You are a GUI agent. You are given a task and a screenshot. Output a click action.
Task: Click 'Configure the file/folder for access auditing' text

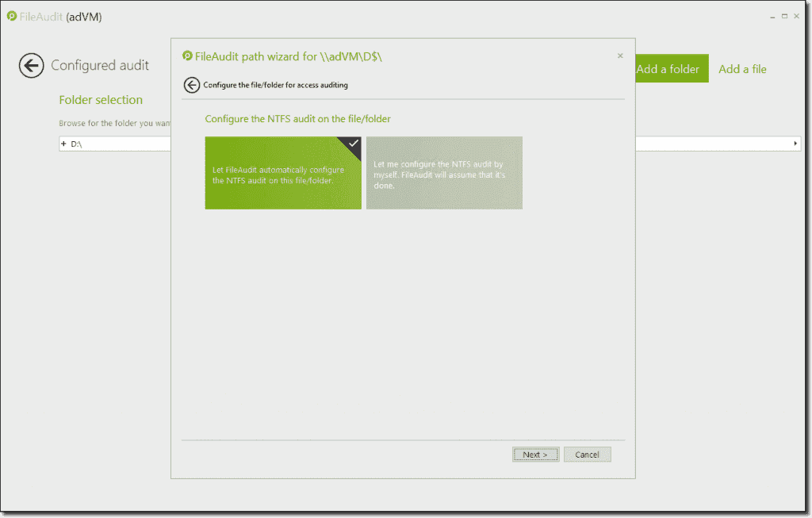click(275, 85)
